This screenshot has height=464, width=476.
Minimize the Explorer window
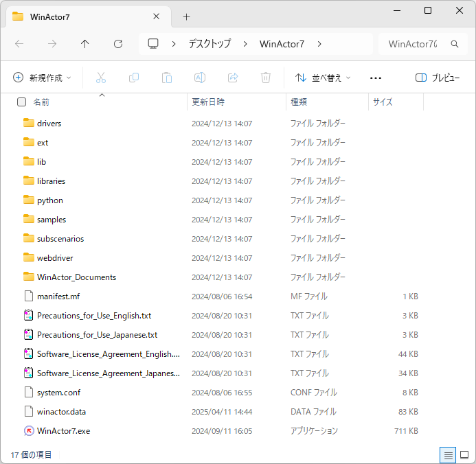pos(397,10)
